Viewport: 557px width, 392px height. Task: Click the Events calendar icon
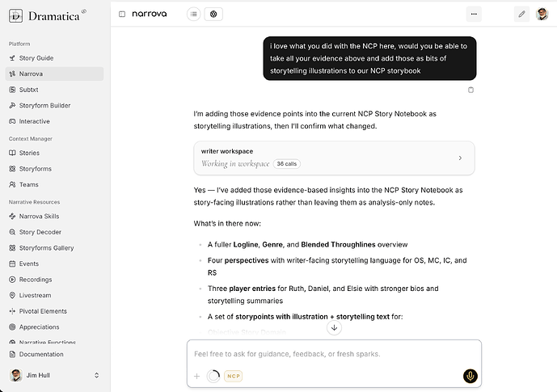coord(12,263)
